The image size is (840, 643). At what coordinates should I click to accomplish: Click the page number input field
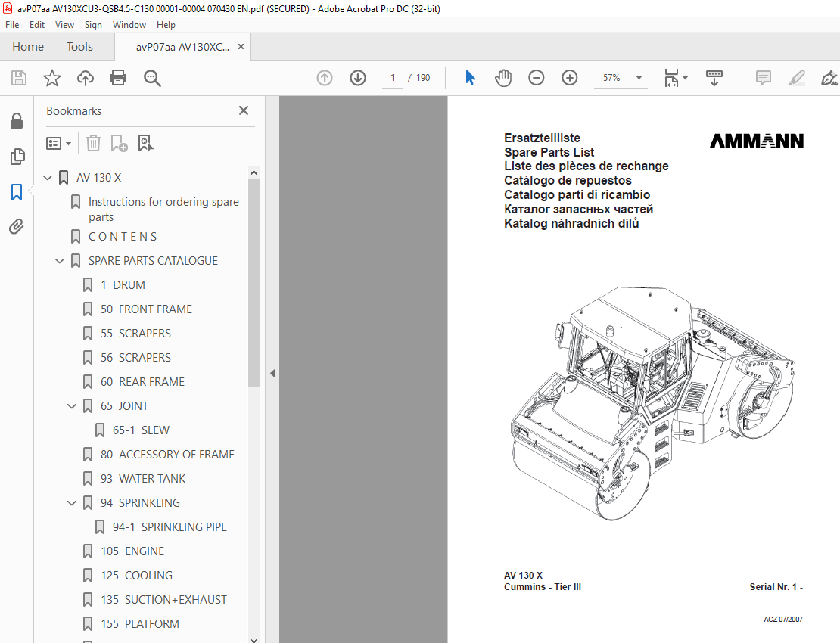393,78
